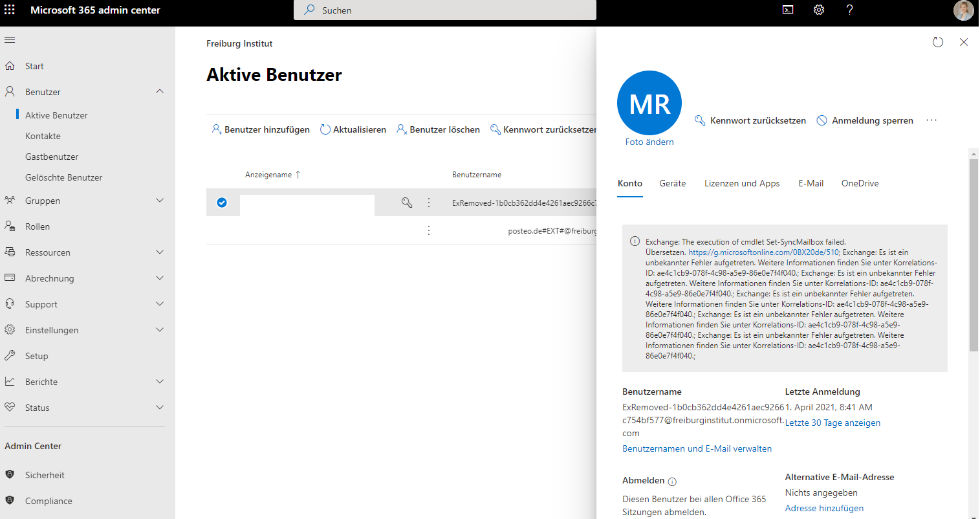This screenshot has width=980, height=519.
Task: Open Cloud Shell from the top bar
Action: (788, 10)
